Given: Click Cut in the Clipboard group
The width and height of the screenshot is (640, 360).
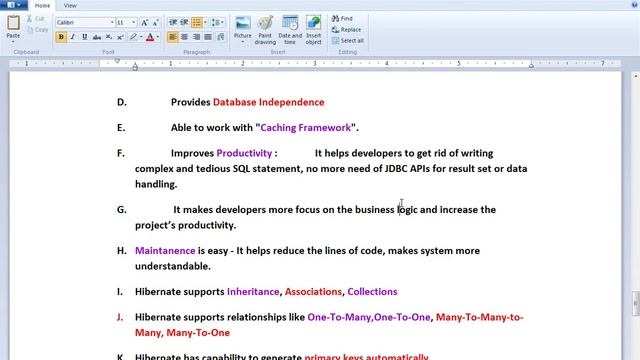Looking at the screenshot, I should (x=36, y=18).
